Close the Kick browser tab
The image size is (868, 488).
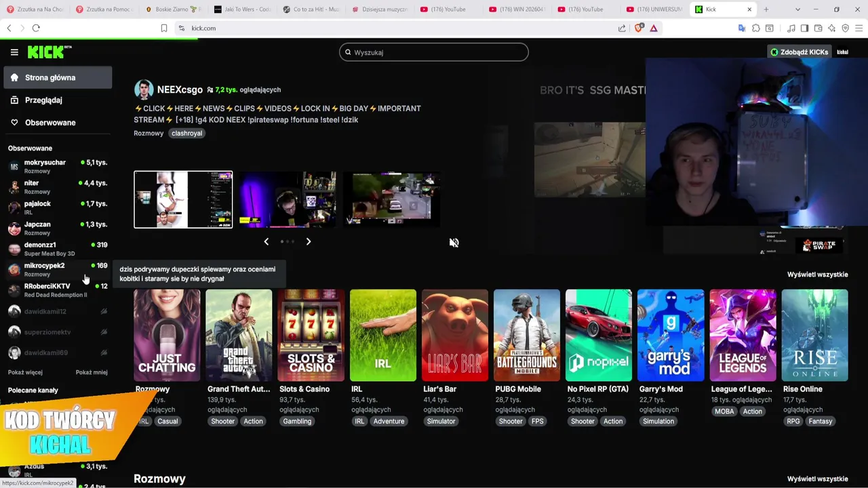point(749,9)
